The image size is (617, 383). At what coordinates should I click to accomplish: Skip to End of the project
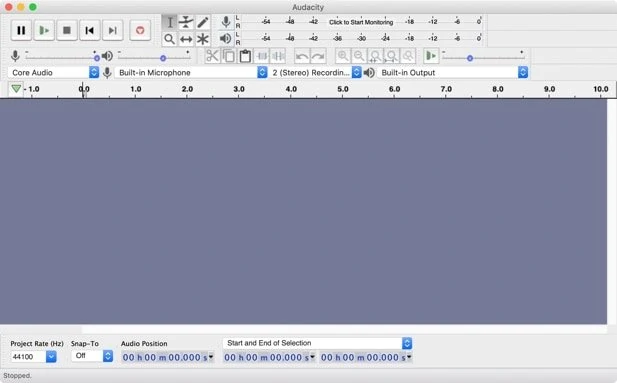click(113, 30)
